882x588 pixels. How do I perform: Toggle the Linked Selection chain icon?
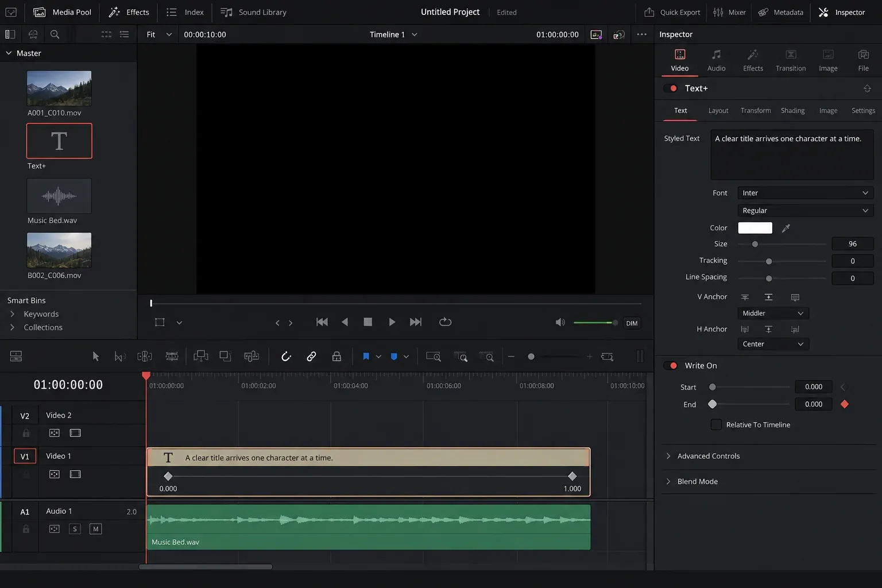tap(311, 357)
